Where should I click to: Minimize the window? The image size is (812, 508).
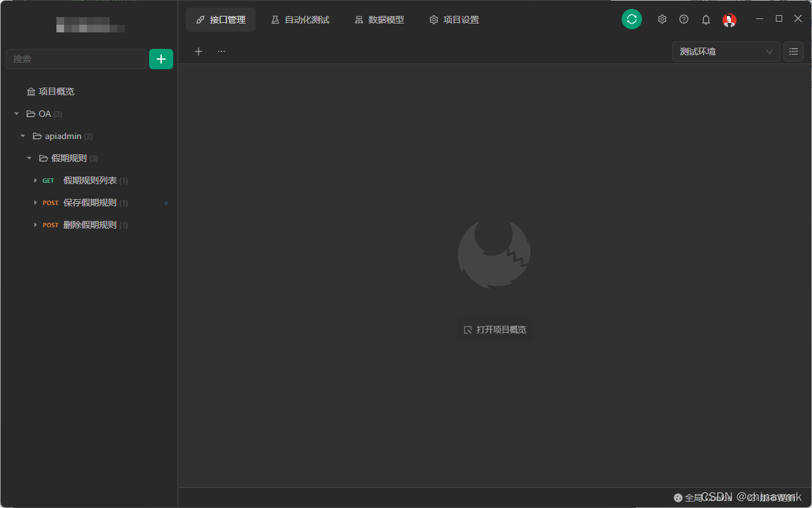(x=760, y=19)
